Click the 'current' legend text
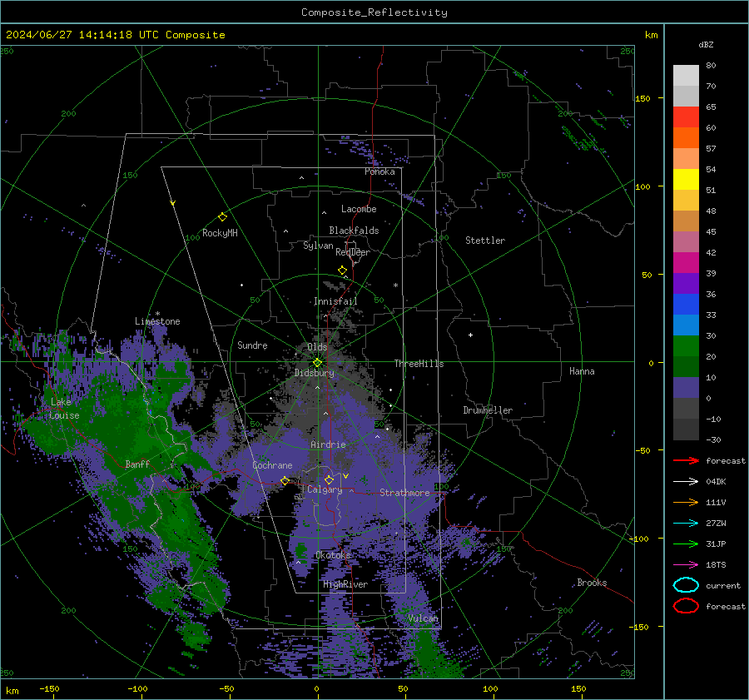749x700 pixels. (x=723, y=585)
